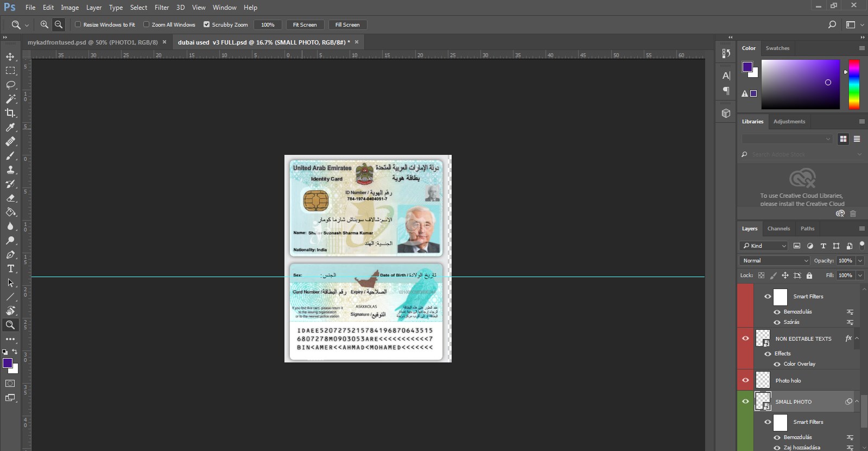The height and width of the screenshot is (451, 868).
Task: Click the Zoom In magnifier in options bar
Action: coord(45,24)
